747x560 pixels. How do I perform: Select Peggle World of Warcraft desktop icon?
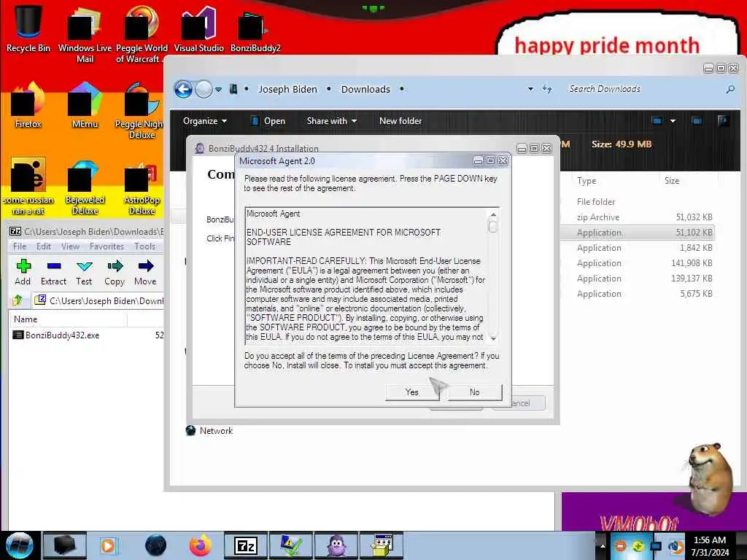click(x=142, y=34)
